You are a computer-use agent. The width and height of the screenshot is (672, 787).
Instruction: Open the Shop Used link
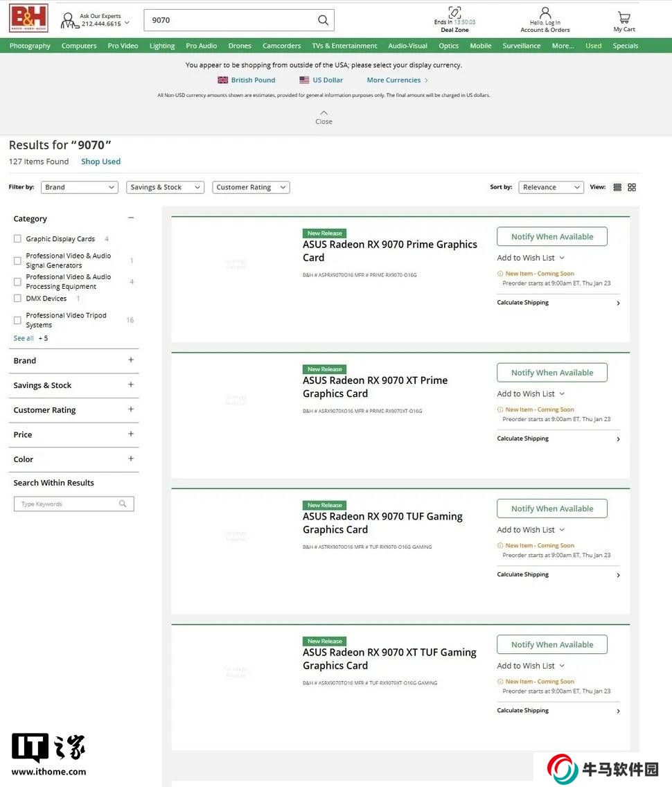click(x=100, y=161)
